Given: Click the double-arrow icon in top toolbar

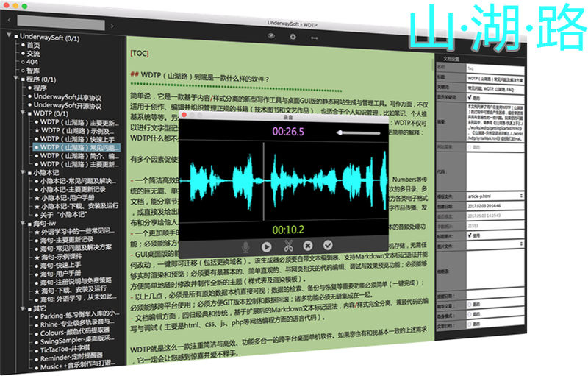Looking at the screenshot, I should pos(315,36).
